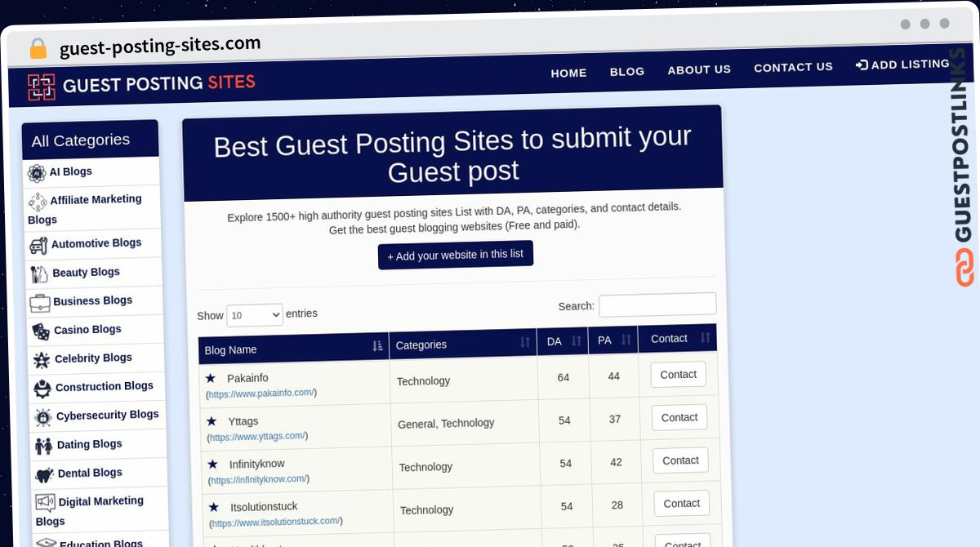Image resolution: width=980 pixels, height=547 pixels.
Task: Click the Affiliate Marketing Blogs icon
Action: [x=38, y=202]
